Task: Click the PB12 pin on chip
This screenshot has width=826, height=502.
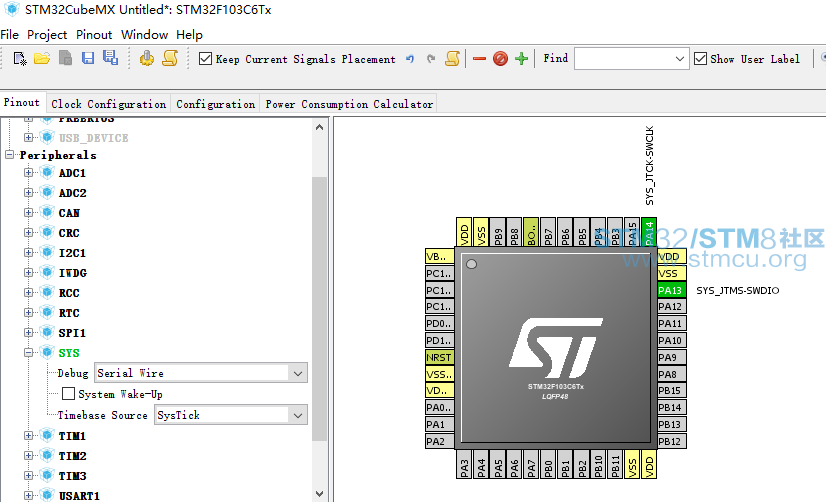Action: pyautogui.click(x=672, y=441)
